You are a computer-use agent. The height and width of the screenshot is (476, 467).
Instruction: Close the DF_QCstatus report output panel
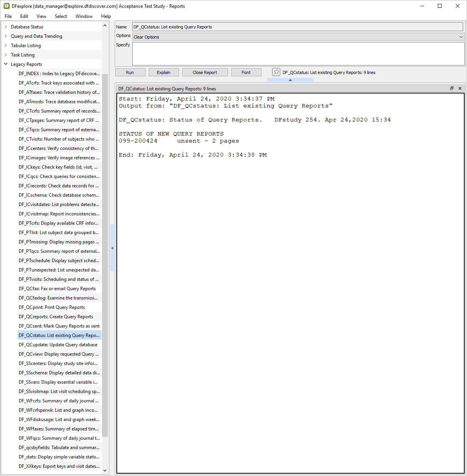pyautogui.click(x=460, y=88)
